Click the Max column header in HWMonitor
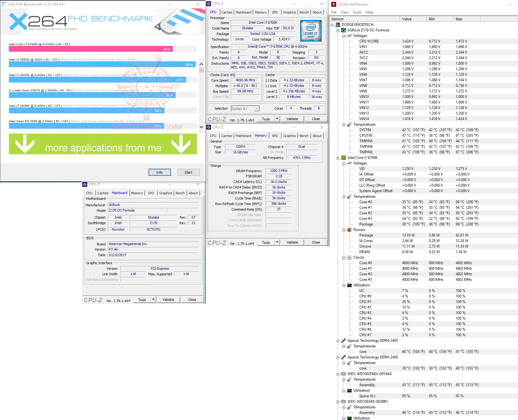 point(467,19)
